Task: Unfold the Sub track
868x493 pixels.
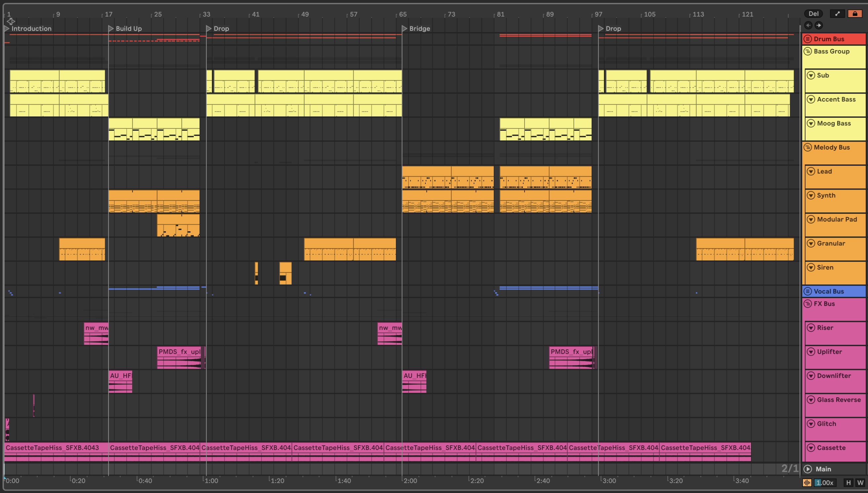Action: (x=811, y=75)
